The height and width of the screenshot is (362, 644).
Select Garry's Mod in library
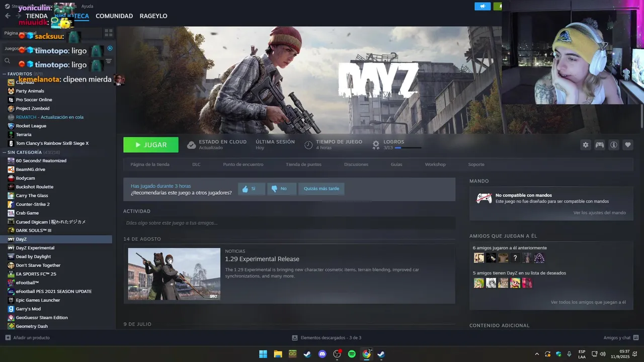(x=28, y=309)
